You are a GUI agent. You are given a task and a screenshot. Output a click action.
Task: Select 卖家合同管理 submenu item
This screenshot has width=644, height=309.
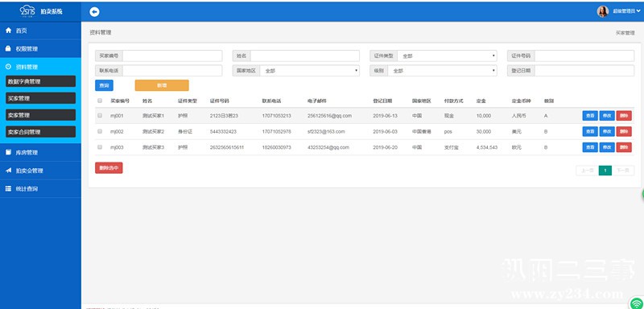click(x=41, y=132)
